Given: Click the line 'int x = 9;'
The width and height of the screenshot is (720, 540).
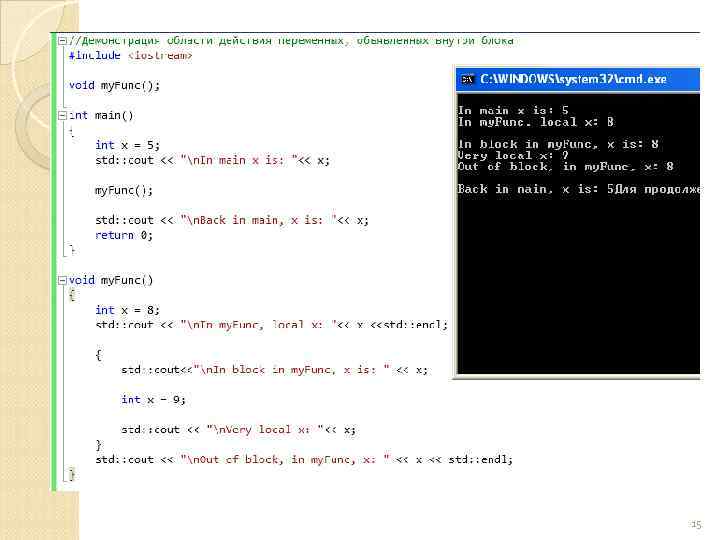Looking at the screenshot, I should pos(153,400).
